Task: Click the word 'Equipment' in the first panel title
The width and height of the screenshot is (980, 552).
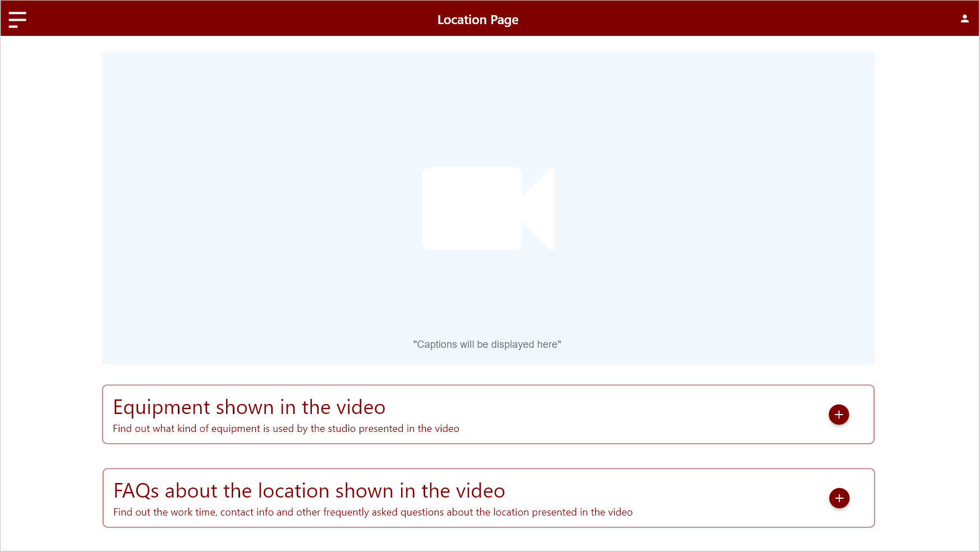Action: point(162,407)
